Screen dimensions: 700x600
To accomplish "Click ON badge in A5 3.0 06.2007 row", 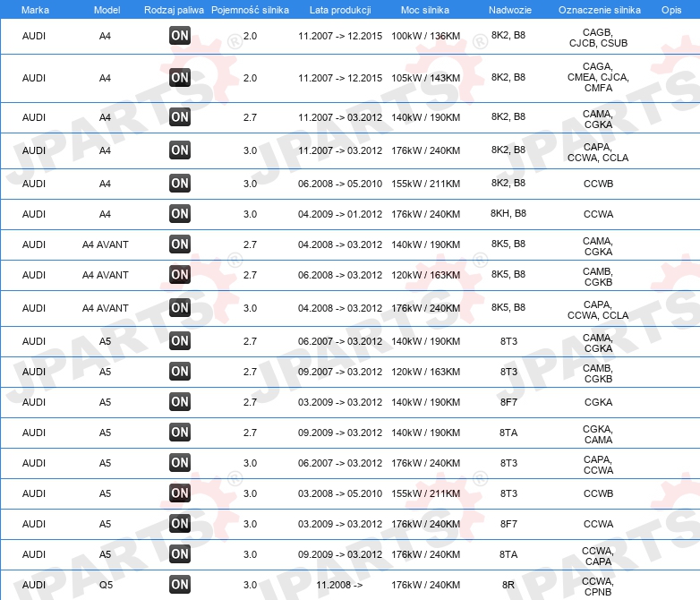I will tap(180, 462).
